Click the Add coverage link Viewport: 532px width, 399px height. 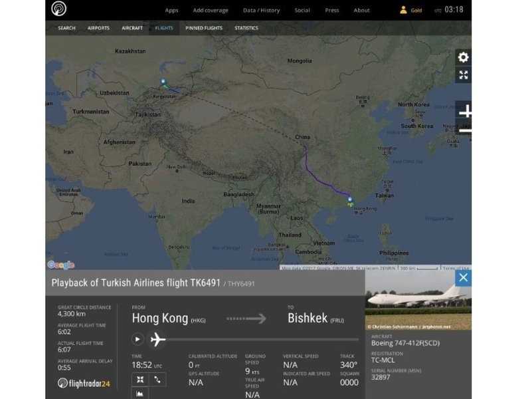coord(211,11)
